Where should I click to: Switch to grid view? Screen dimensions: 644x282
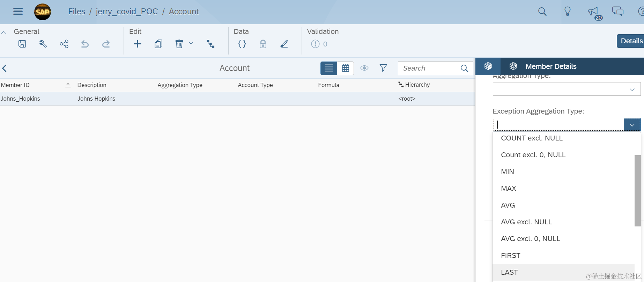coord(346,68)
